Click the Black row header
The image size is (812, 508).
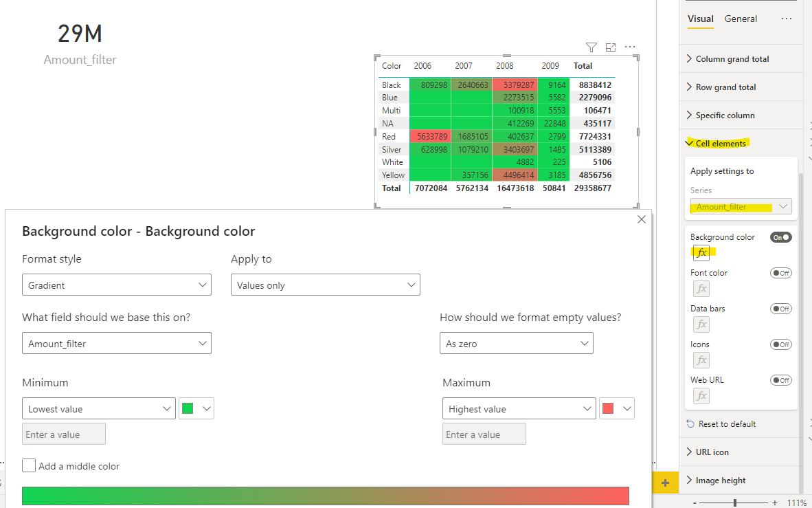(392, 85)
